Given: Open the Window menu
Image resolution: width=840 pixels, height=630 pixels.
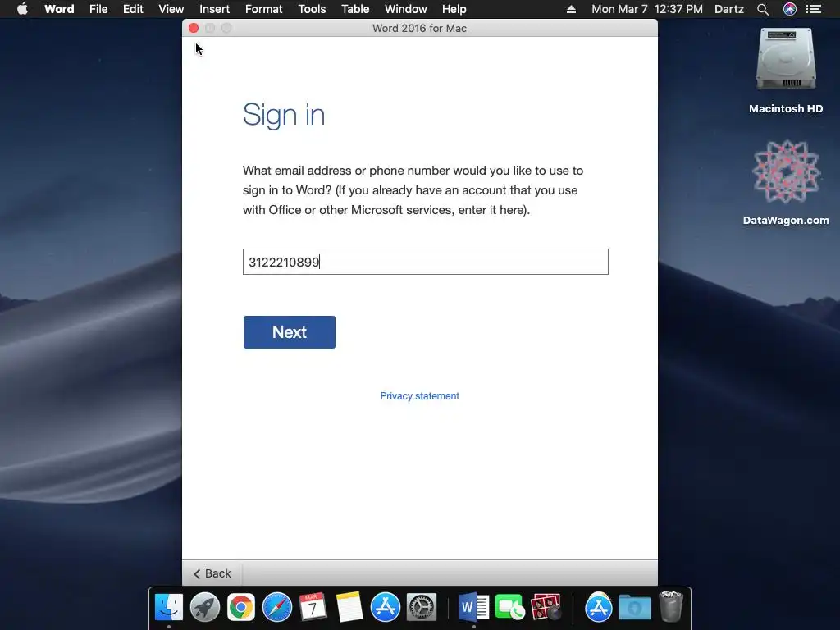Looking at the screenshot, I should 405,9.
